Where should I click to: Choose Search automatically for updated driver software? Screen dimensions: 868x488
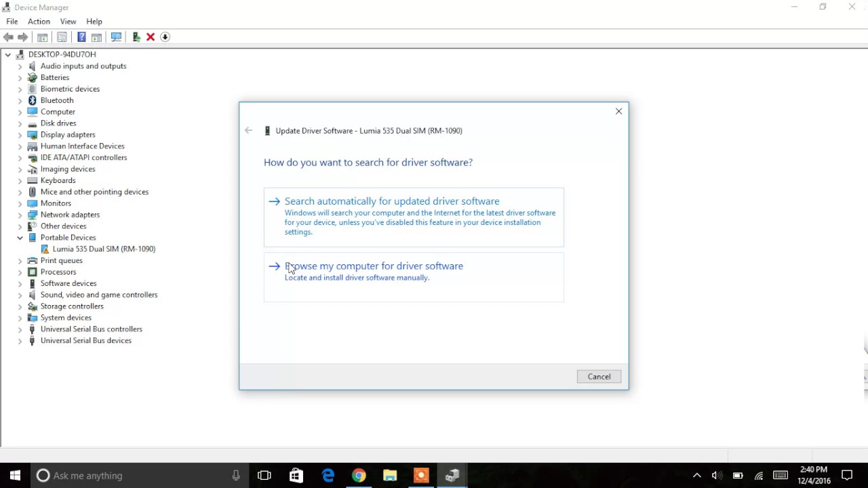click(414, 217)
